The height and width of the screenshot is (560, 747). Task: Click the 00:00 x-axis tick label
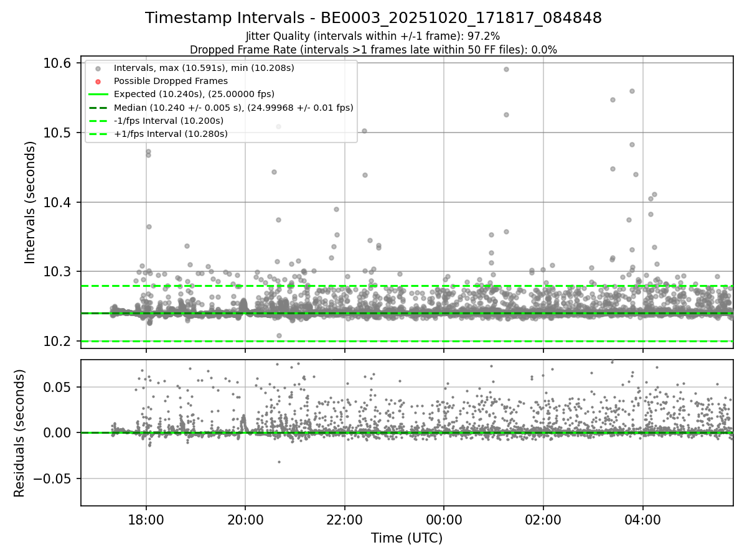coord(444,518)
